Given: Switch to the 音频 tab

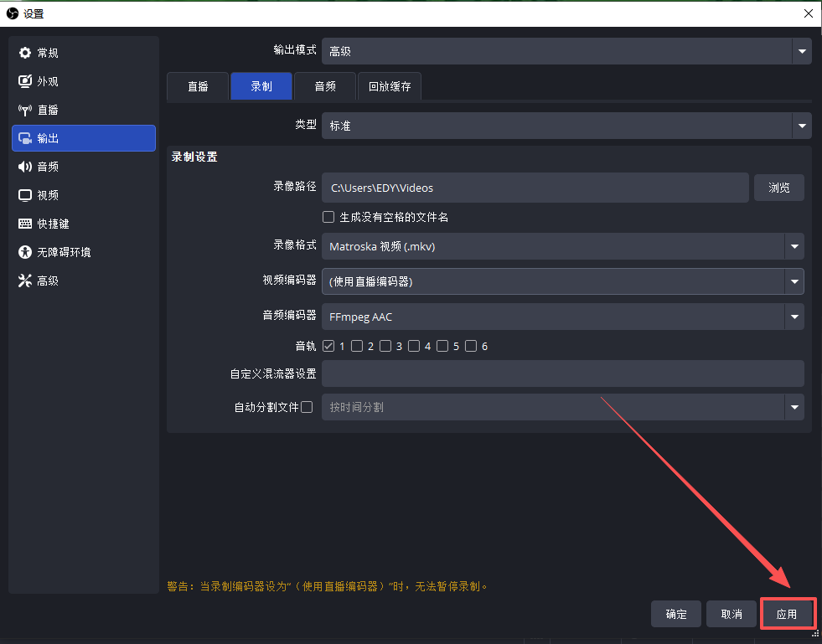Looking at the screenshot, I should [x=325, y=86].
